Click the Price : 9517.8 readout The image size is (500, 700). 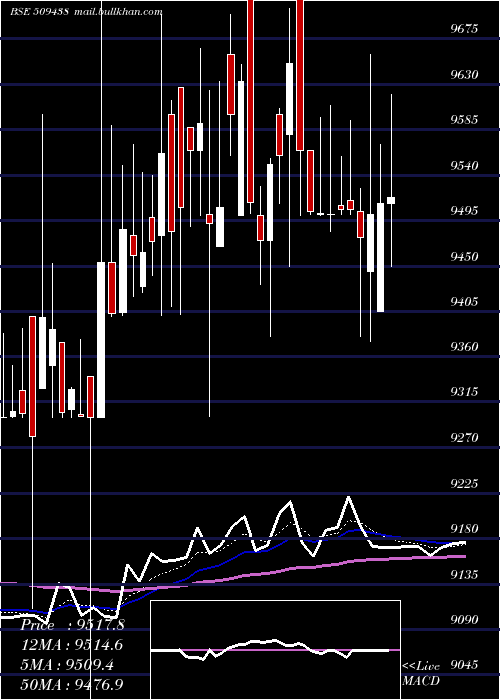coord(72,626)
